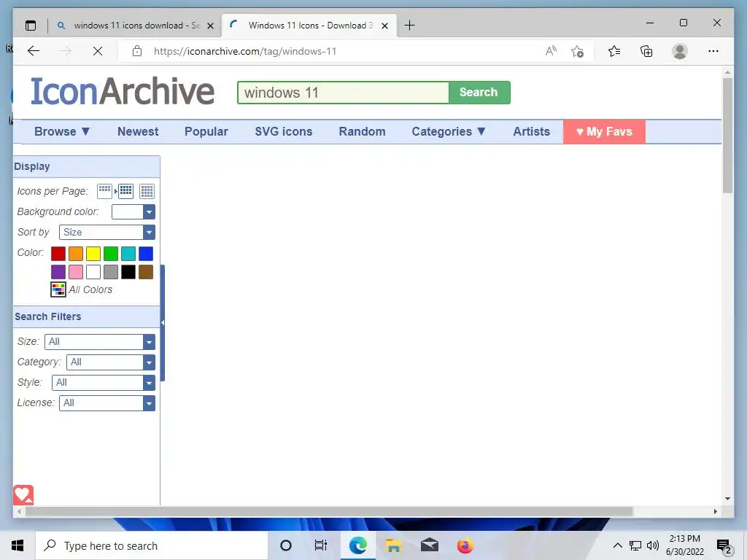The image size is (747, 560).
Task: Open Task View
Action: click(321, 545)
